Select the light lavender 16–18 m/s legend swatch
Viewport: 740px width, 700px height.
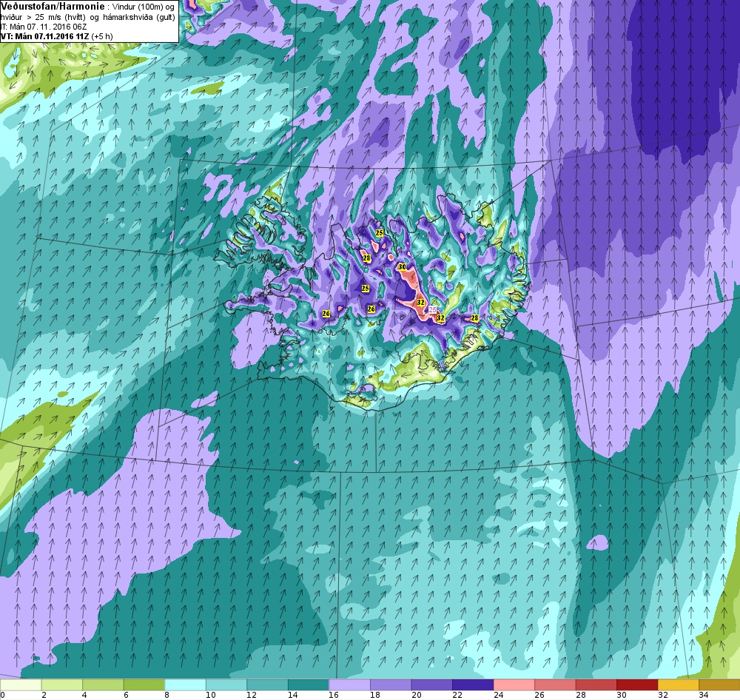click(349, 684)
